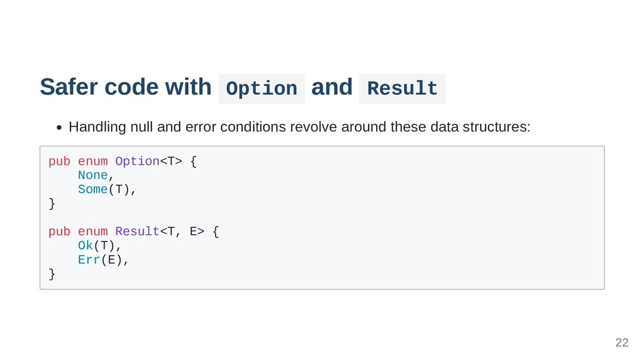Screen dimensions: 644x362
Task: Select 'Result' type name in code block
Action: tap(137, 231)
